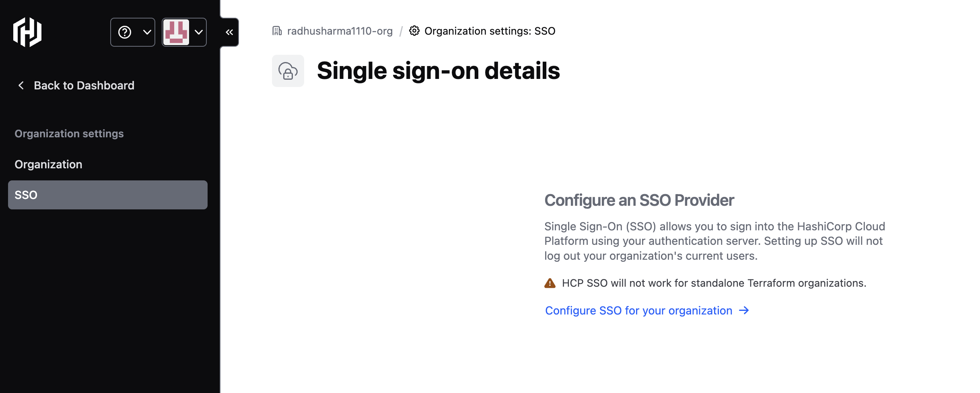Click the HashiCorp logo

tap(27, 32)
